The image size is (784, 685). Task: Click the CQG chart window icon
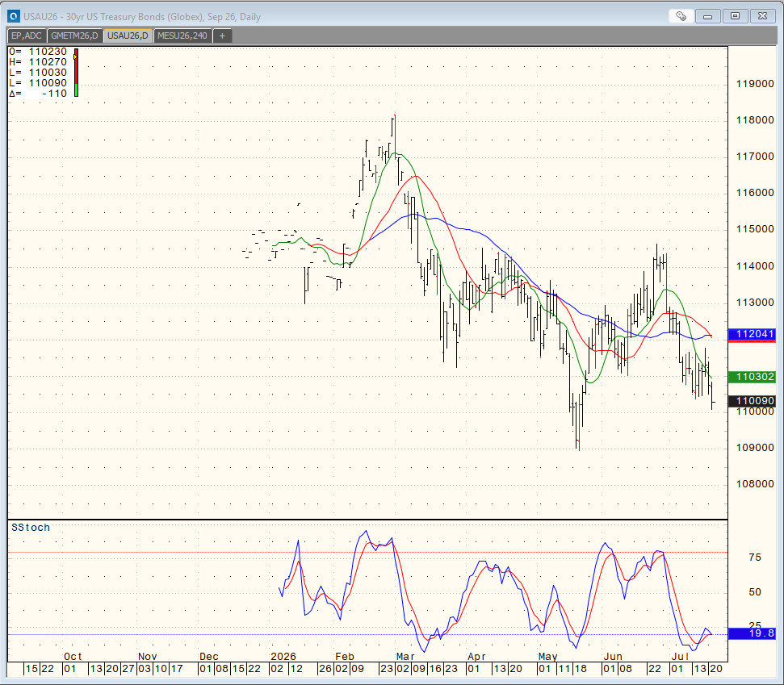click(x=14, y=16)
